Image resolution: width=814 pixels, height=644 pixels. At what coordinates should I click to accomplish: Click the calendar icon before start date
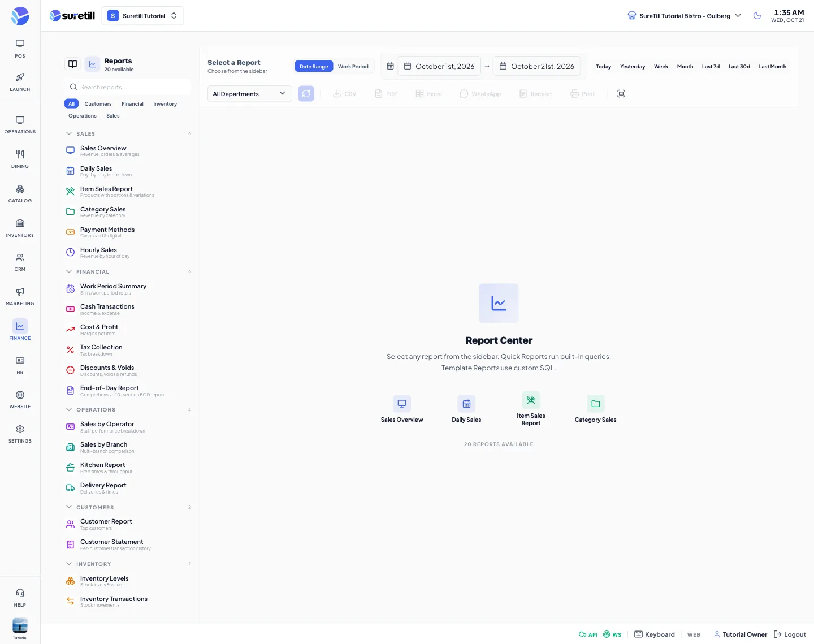(390, 66)
